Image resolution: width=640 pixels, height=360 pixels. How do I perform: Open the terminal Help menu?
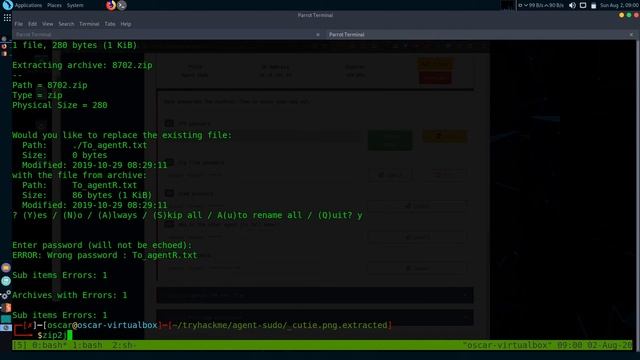(126, 24)
